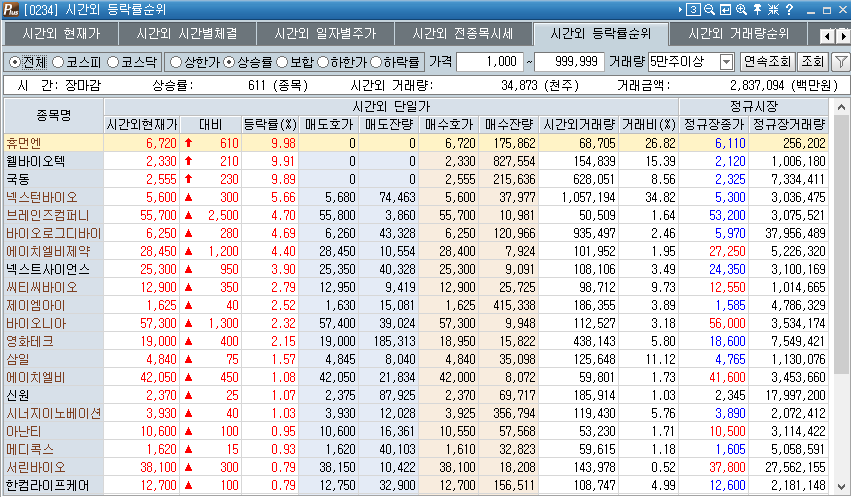Open 시간외 시간별체결 tab
Viewport: 851px width, 497px height.
(187, 34)
